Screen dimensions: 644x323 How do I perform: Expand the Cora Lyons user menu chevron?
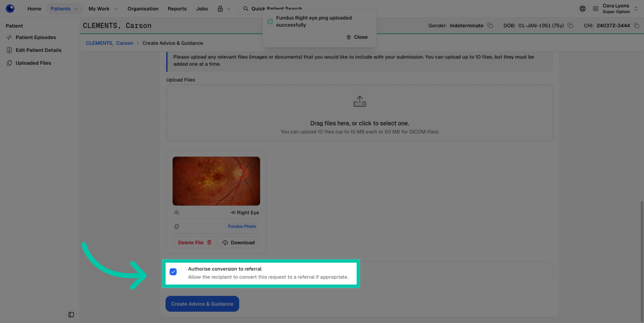636,9
